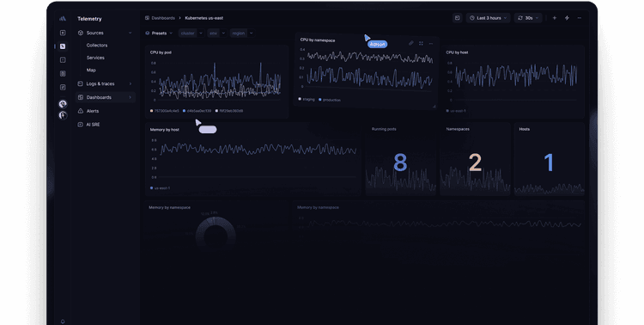Click the clock icon in time range selector
This screenshot has height=325, width=644.
tap(472, 18)
